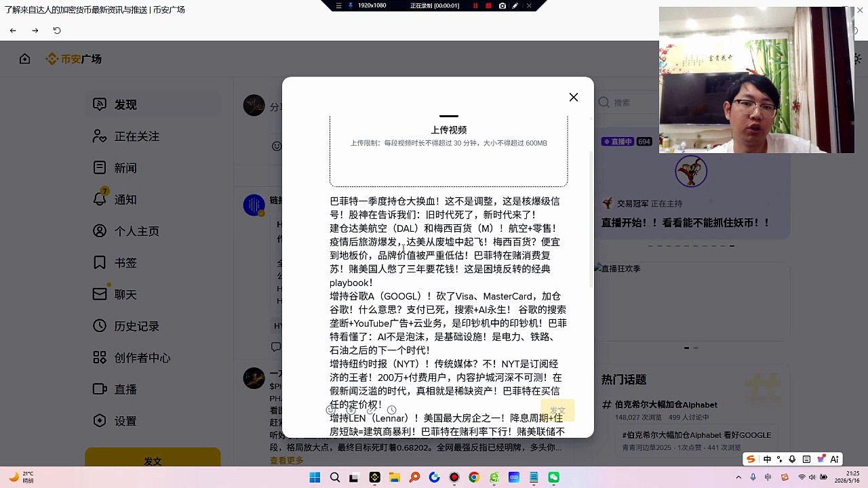Open Task View on the taskbar
This screenshot has width=868, height=488.
[354, 477]
